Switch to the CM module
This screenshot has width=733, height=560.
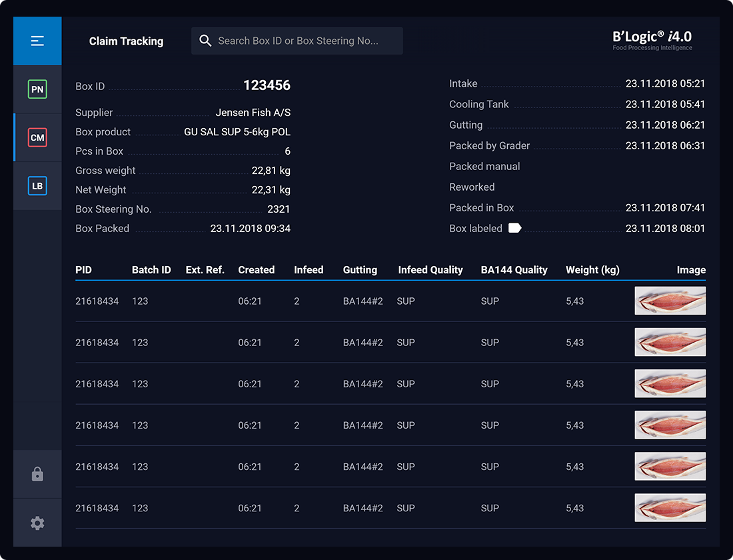click(37, 137)
